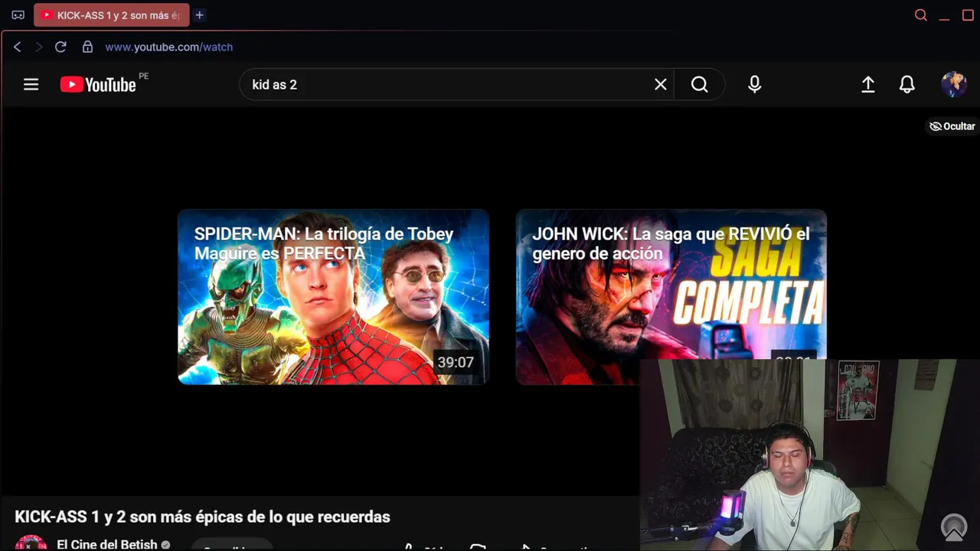Viewport: 980px width, 551px height.
Task: Open the YouTube hamburger guide menu
Action: click(x=31, y=85)
